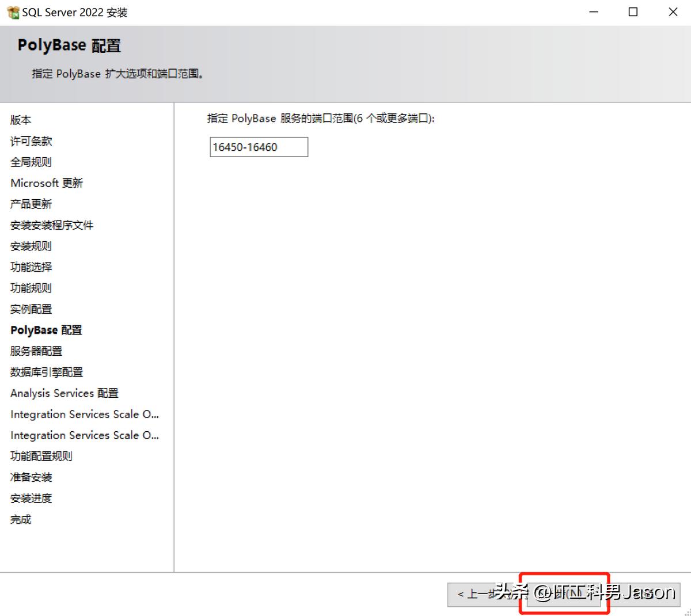
Task: Click the 下一步 button to continue installation
Action: [x=564, y=594]
